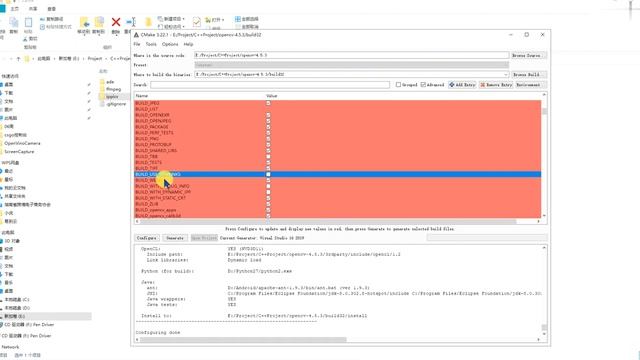Switch to the View tab in Explorer

(51, 9)
